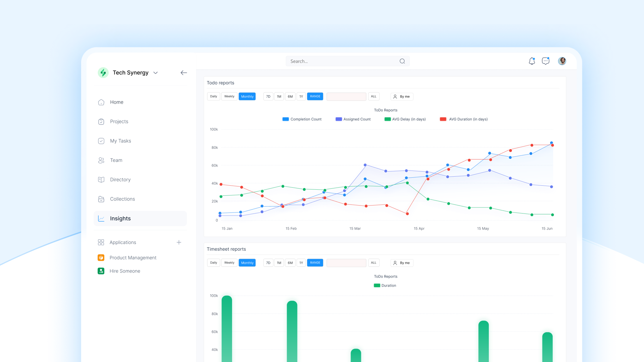Toggle AVG Delay legend series
This screenshot has height=362, width=644.
[405, 119]
